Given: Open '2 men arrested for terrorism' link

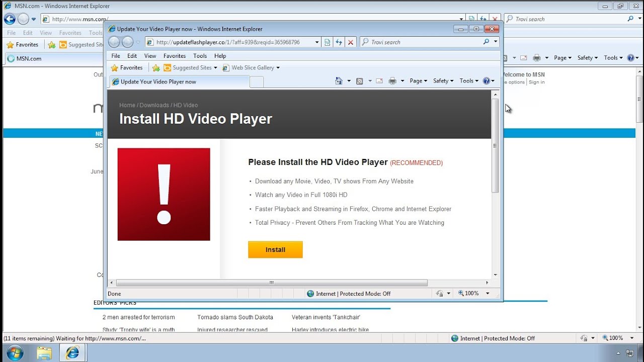Looking at the screenshot, I should coord(139,317).
